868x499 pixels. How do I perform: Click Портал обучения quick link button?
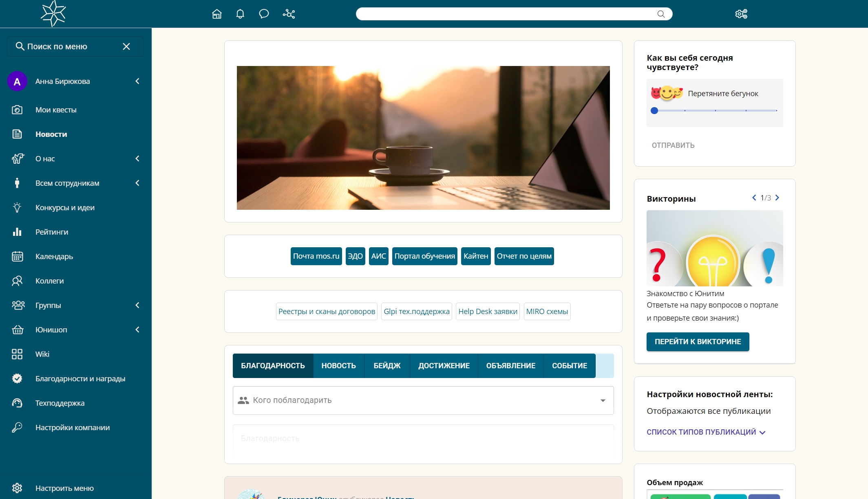(425, 256)
